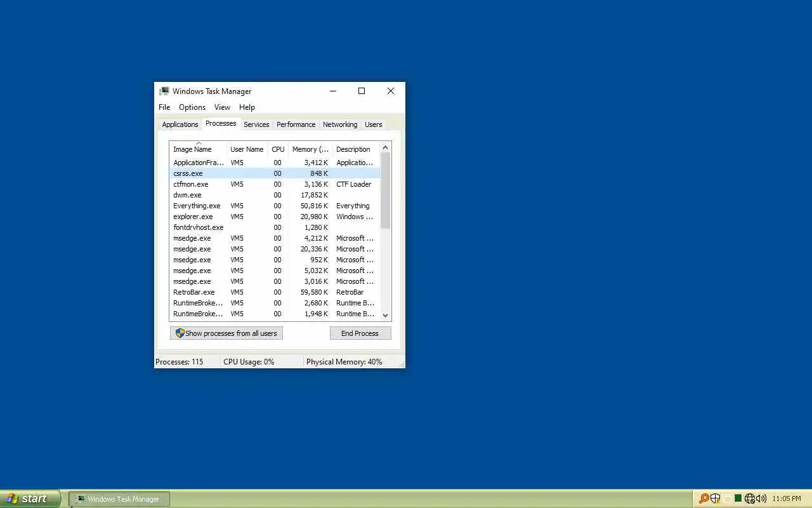Viewport: 812px width, 508px height.
Task: Click the process list scroll down arrow
Action: coord(385,315)
